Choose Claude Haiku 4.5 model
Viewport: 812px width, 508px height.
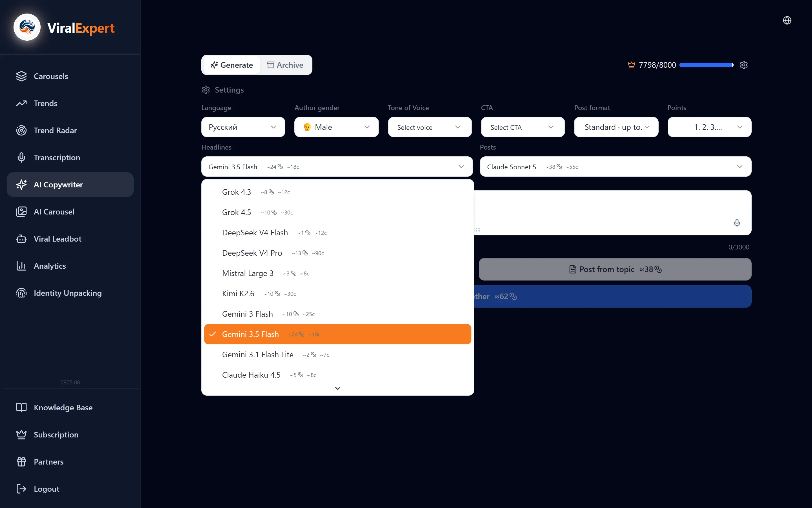[x=337, y=375]
